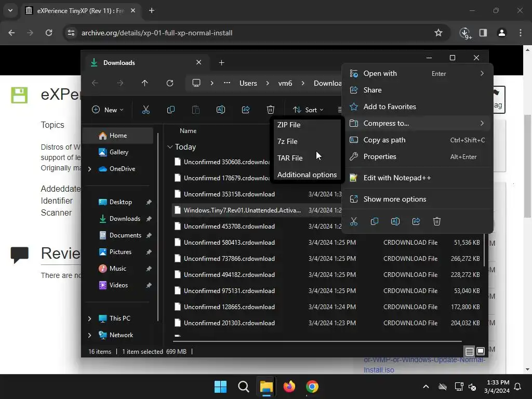Click the This PC monitor icon in address bar

coord(196,83)
